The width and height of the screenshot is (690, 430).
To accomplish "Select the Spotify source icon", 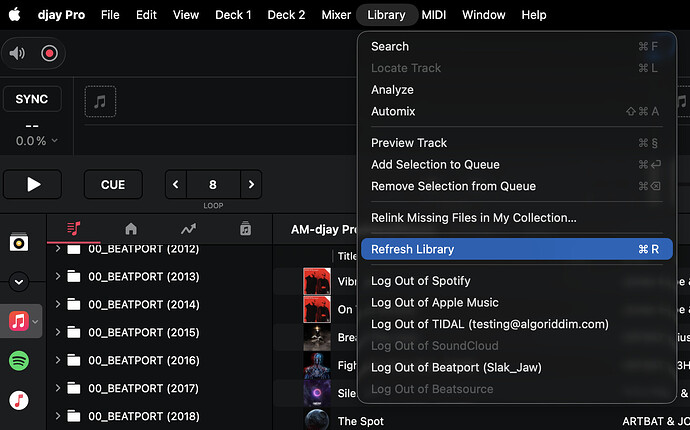I will point(19,361).
